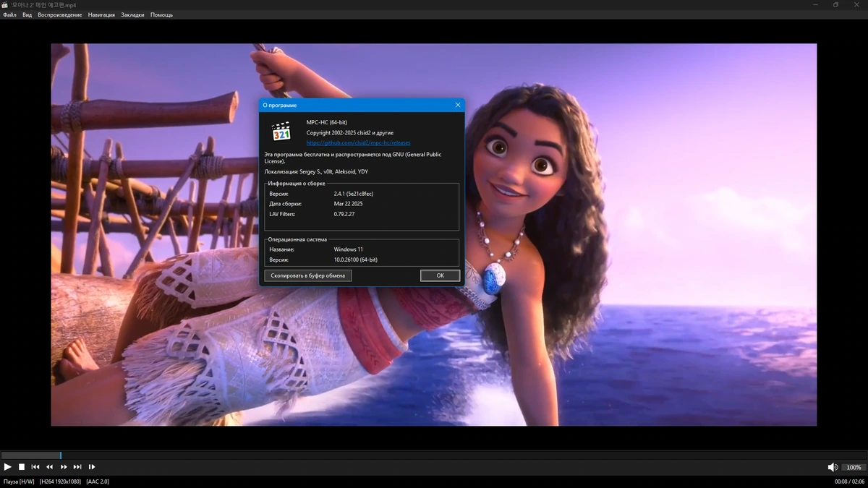Click the seek bar position marker

(61, 455)
